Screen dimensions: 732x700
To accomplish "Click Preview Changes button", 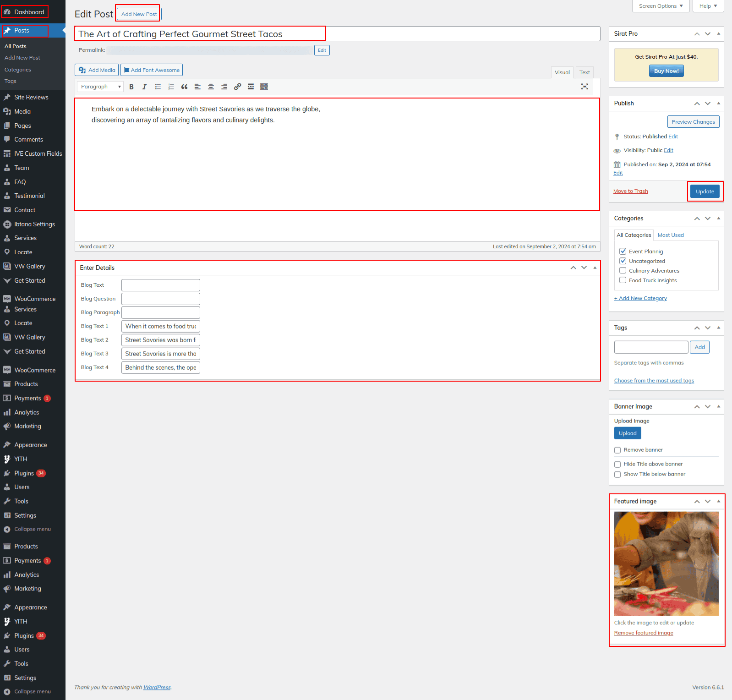I will (693, 122).
